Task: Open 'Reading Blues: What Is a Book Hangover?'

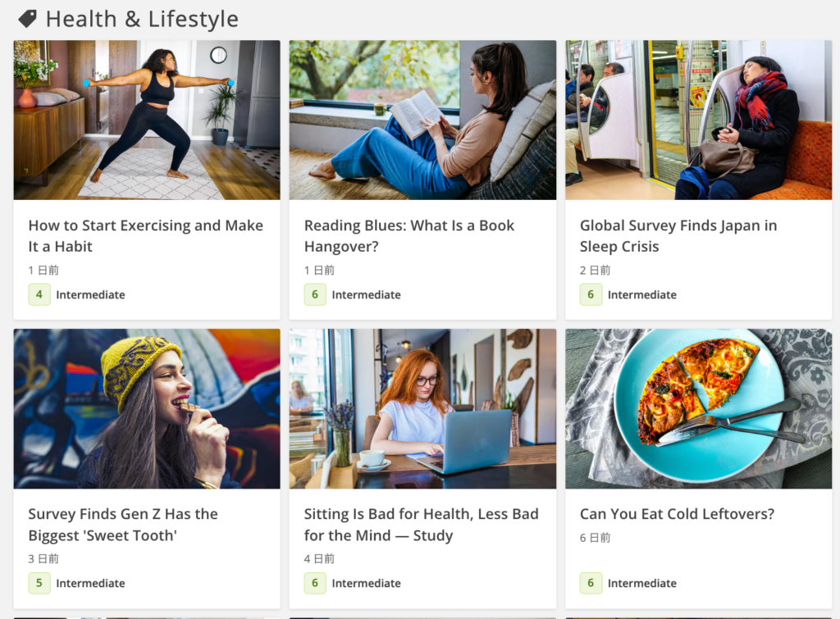Action: [409, 235]
